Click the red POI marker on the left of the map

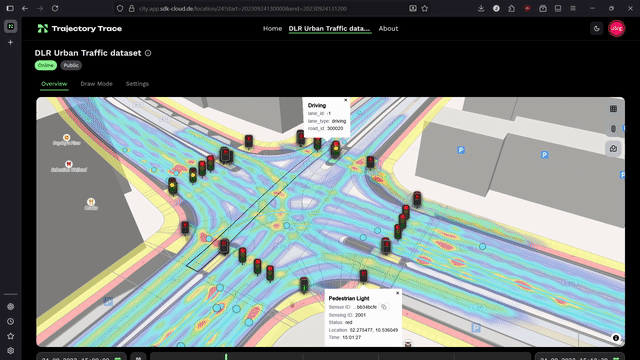pos(69,164)
